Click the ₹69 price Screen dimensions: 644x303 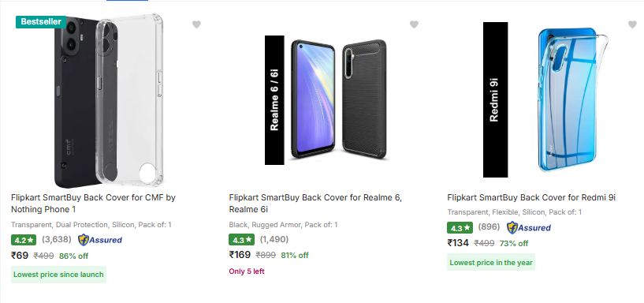(20, 256)
